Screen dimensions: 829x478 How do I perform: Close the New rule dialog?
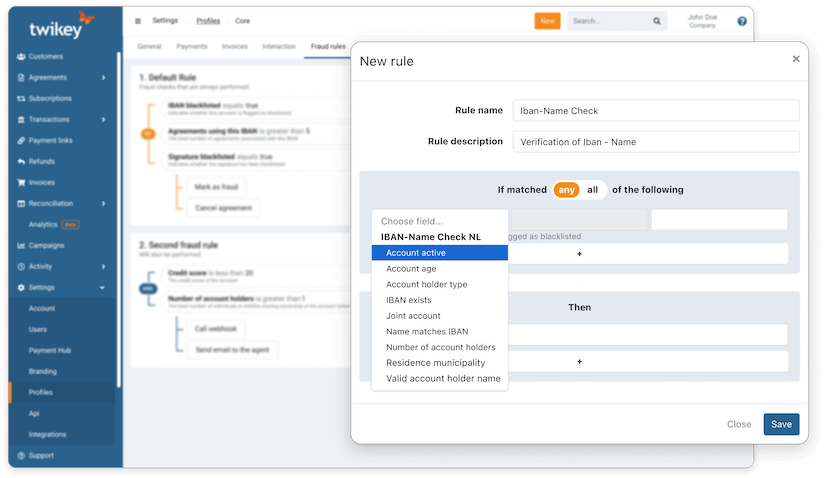796,59
